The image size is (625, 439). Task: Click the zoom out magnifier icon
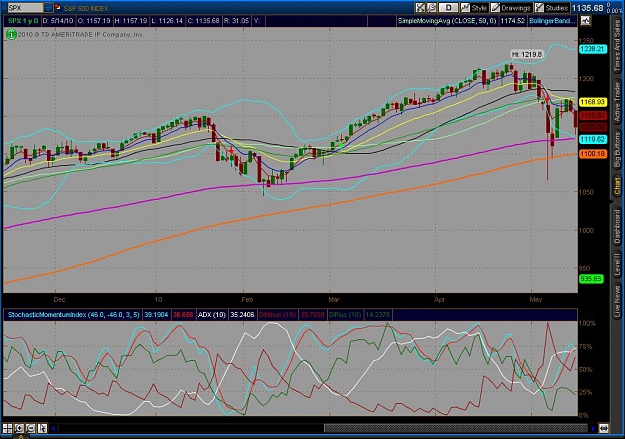[31, 429]
